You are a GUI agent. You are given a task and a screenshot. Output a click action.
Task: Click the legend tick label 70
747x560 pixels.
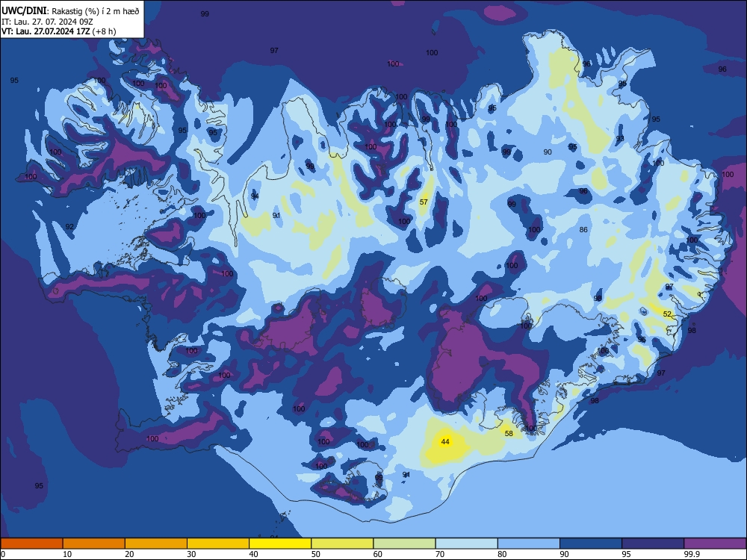click(440, 554)
